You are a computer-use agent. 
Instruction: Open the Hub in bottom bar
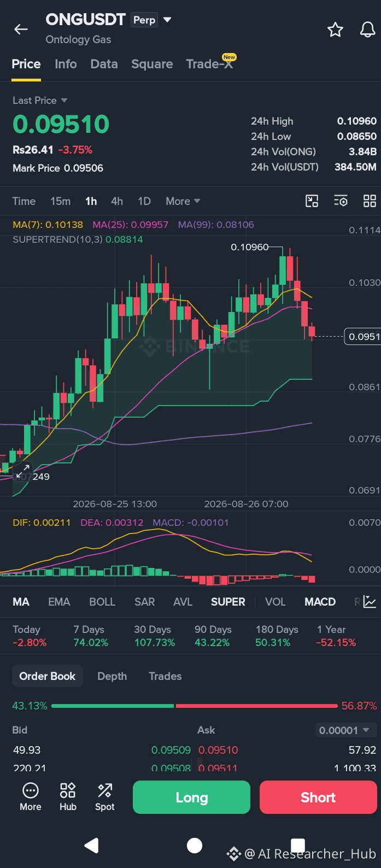(x=68, y=797)
